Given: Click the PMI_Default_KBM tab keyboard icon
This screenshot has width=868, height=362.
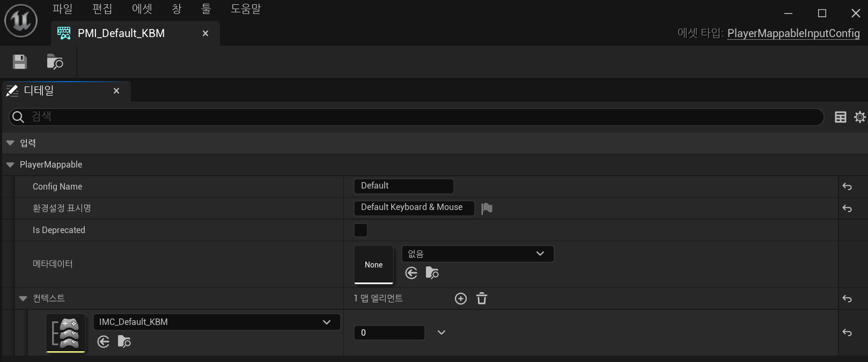Looking at the screenshot, I should (64, 33).
